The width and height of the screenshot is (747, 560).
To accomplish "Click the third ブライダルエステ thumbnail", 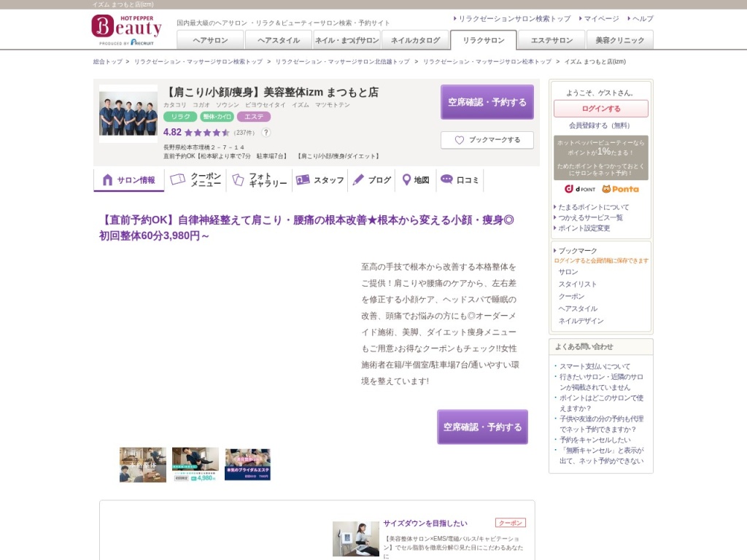I will [247, 464].
